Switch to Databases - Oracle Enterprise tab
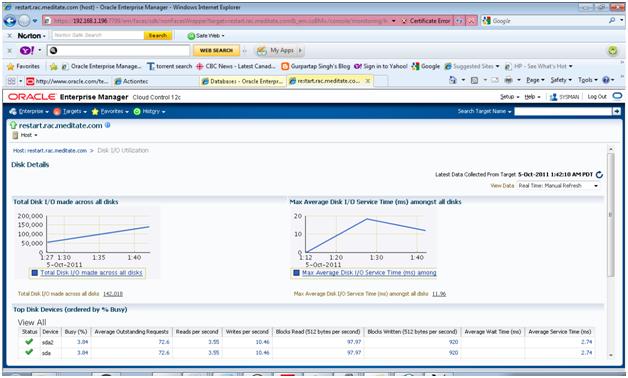Screen dimensions: 628x378 click(x=243, y=81)
